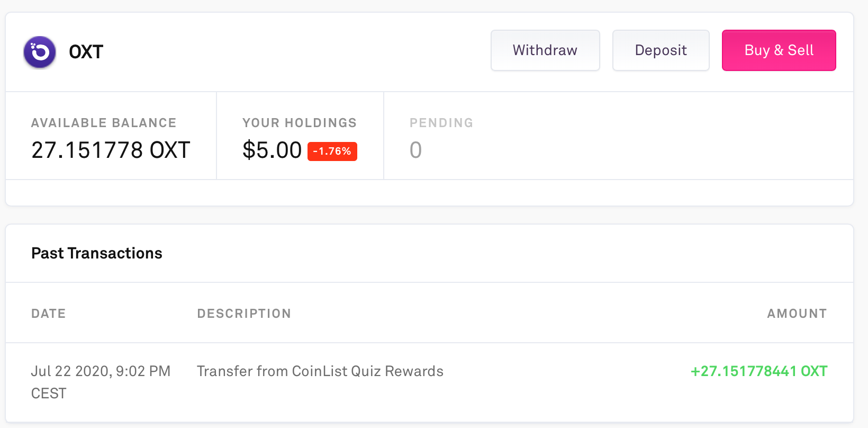868x428 pixels.
Task: Click the Available Balance label
Action: (104, 123)
